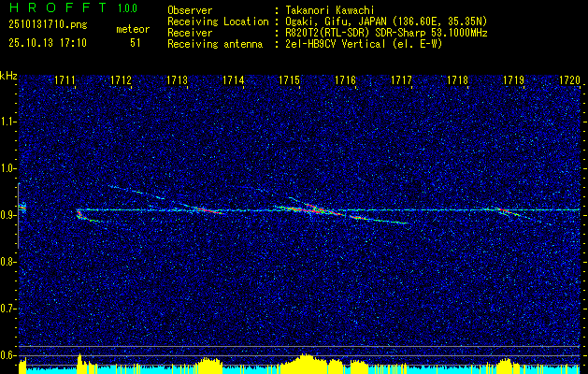Select the 0.9 frequency axis label
588x374 pixels.
point(8,214)
